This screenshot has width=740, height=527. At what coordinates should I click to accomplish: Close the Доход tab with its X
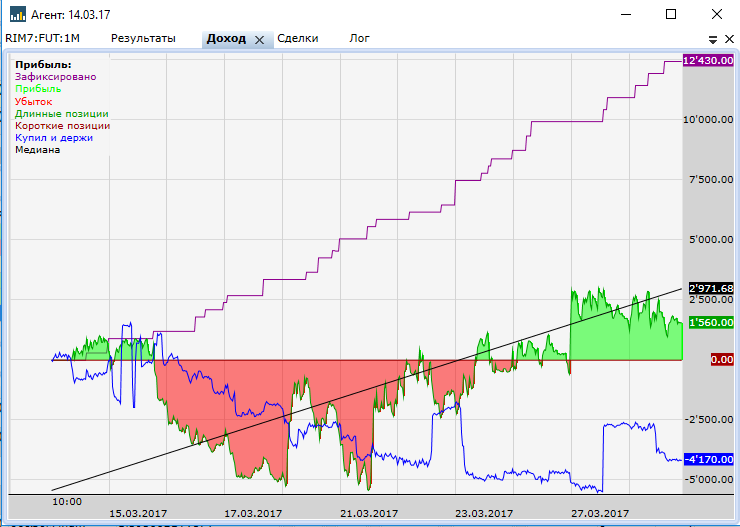(260, 40)
